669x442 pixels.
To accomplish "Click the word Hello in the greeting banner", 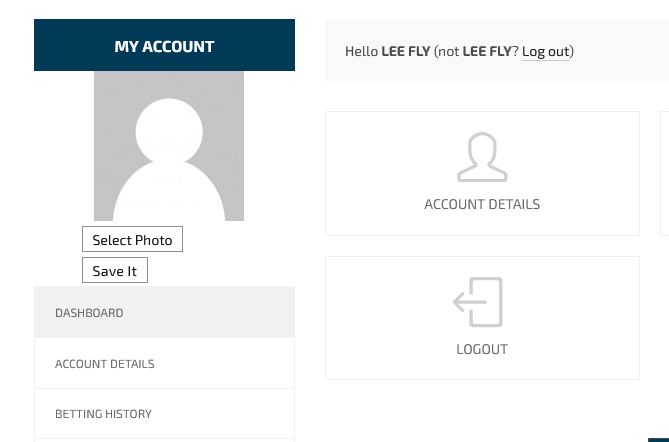I will 361,51.
